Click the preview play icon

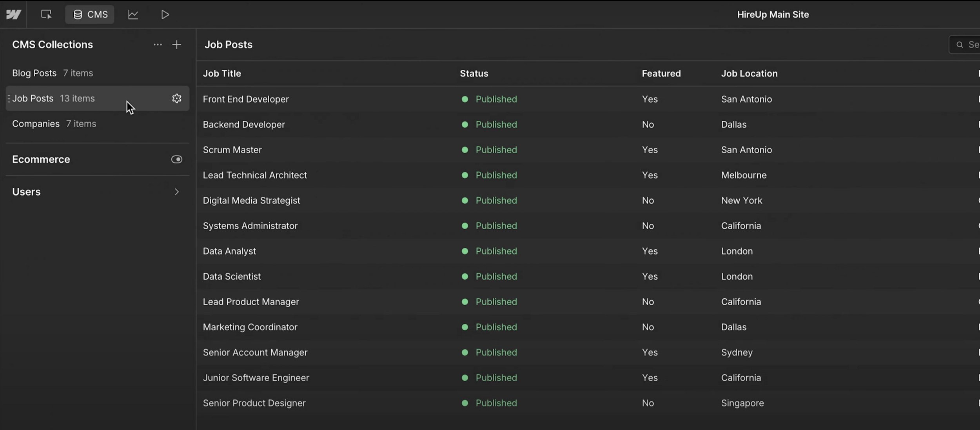pos(165,15)
